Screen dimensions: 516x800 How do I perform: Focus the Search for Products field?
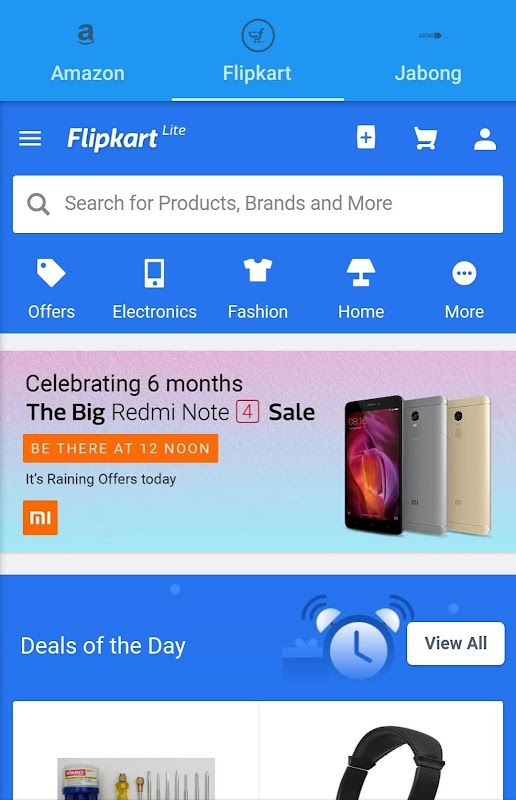[258, 204]
